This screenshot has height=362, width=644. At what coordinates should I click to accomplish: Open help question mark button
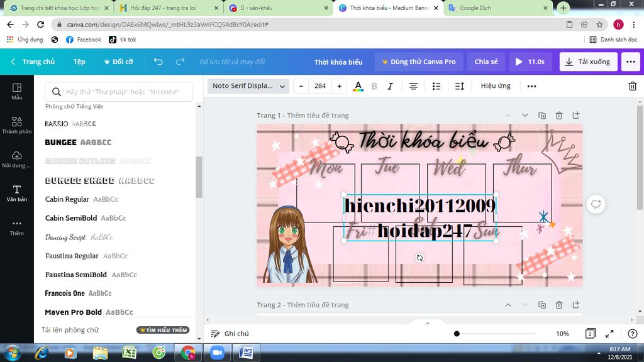633,334
